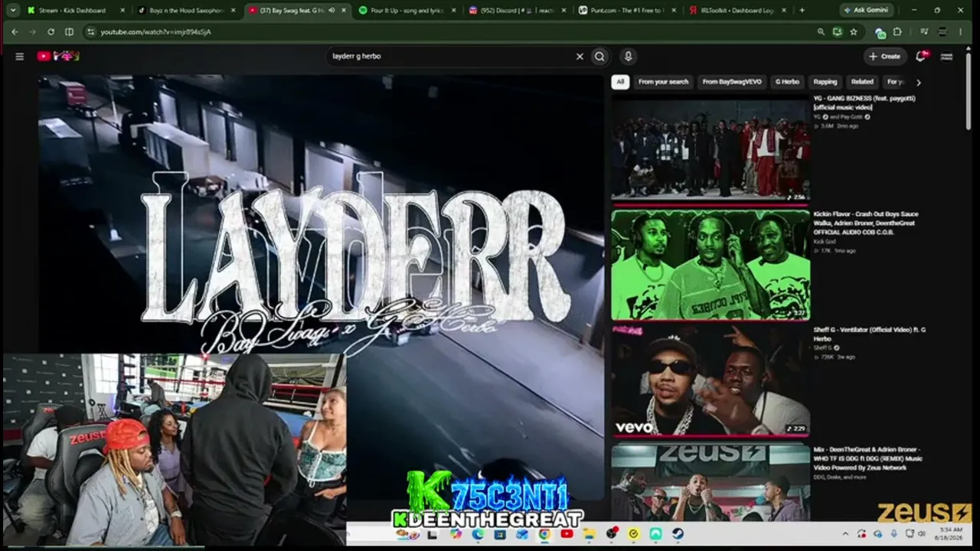This screenshot has height=551, width=980.
Task: Clear the YouTube search box text
Action: [580, 56]
